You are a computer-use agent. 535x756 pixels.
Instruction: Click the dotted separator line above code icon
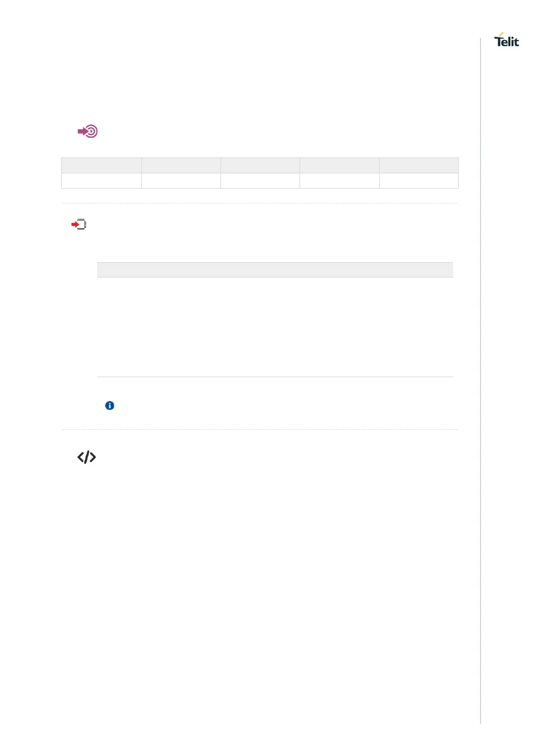tap(259, 429)
